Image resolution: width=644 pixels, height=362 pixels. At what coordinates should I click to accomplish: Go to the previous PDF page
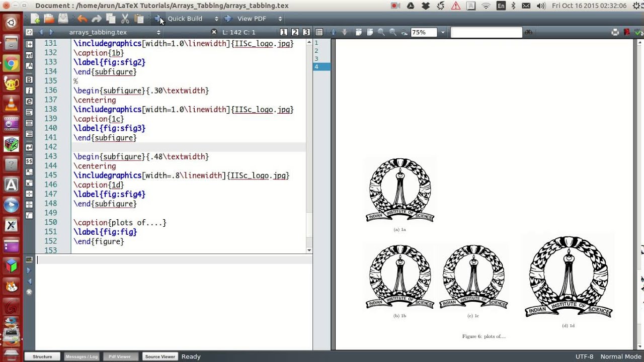(x=333, y=32)
